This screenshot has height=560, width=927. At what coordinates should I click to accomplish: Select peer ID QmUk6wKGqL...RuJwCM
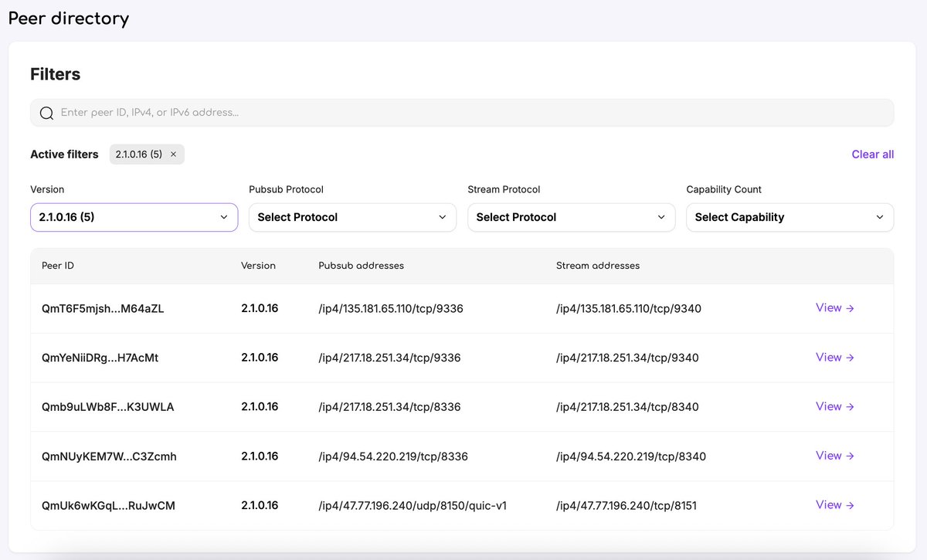108,506
